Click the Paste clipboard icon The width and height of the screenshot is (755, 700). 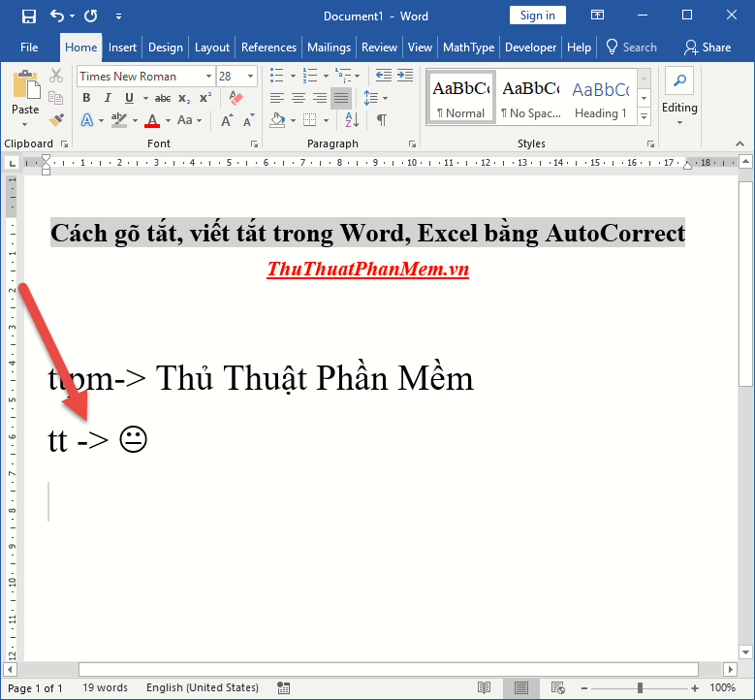(25, 86)
